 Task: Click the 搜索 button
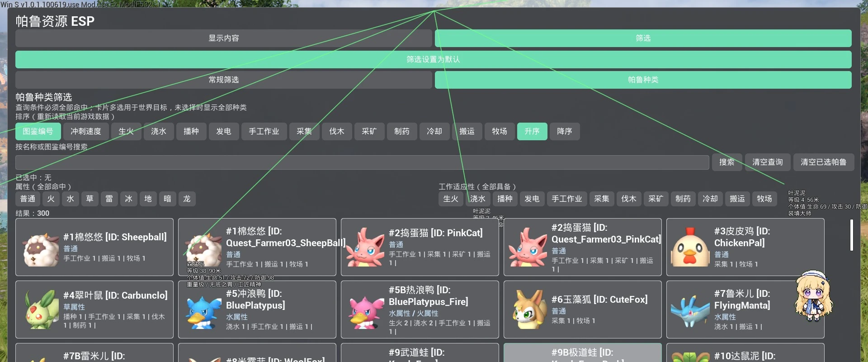pyautogui.click(x=727, y=162)
